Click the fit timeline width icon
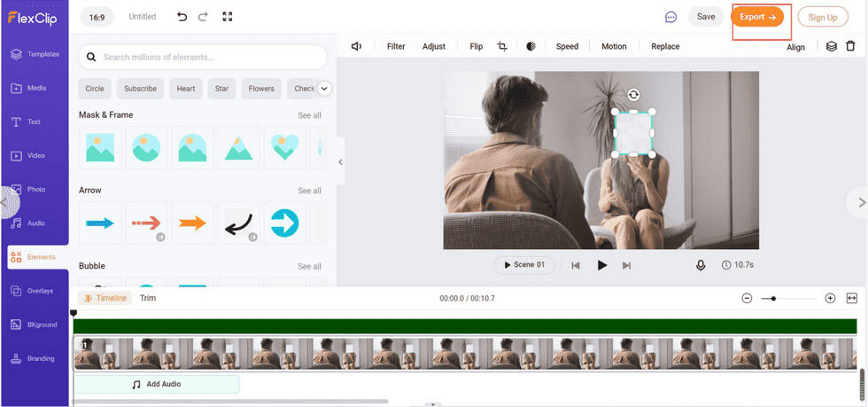The height and width of the screenshot is (407, 868). click(x=852, y=298)
